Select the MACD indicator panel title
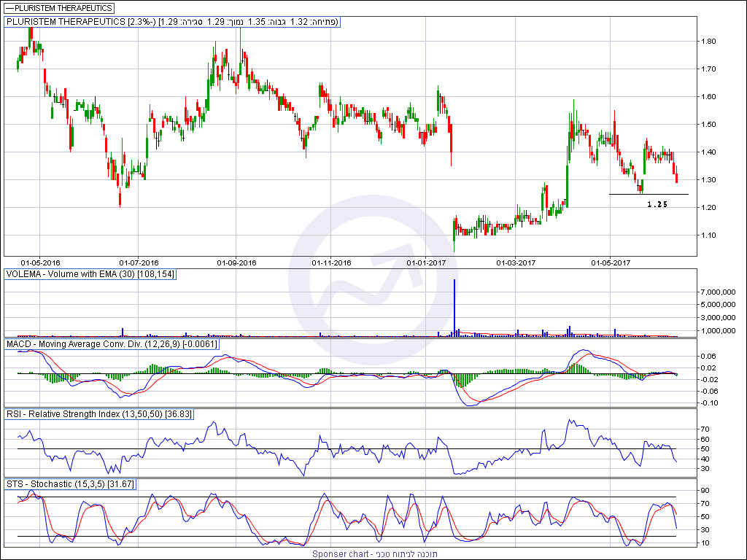The width and height of the screenshot is (747, 560). click(x=111, y=343)
